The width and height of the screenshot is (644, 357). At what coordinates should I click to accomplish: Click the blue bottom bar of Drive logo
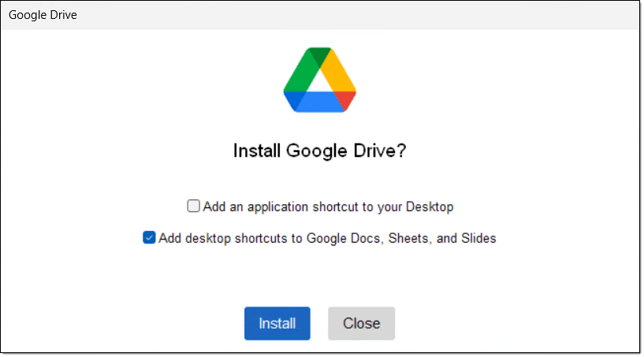point(319,102)
